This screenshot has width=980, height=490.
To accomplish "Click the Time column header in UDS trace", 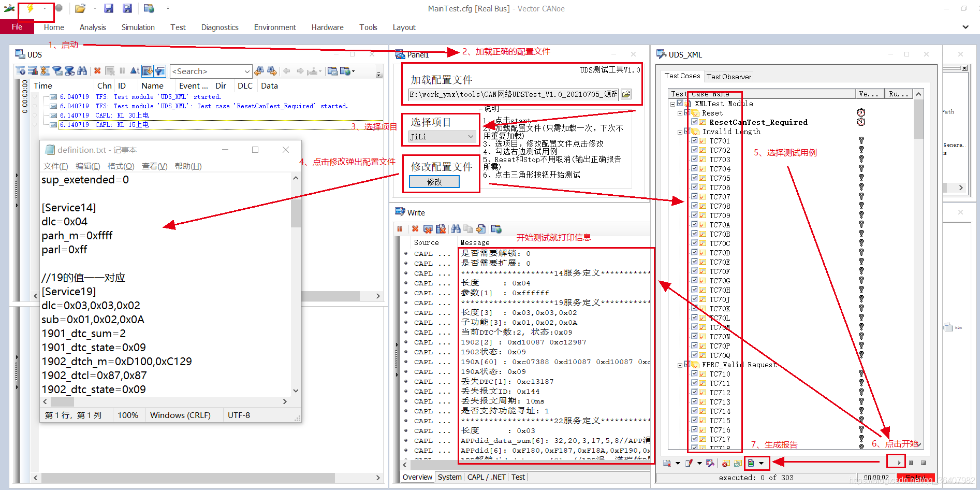I will tap(43, 86).
